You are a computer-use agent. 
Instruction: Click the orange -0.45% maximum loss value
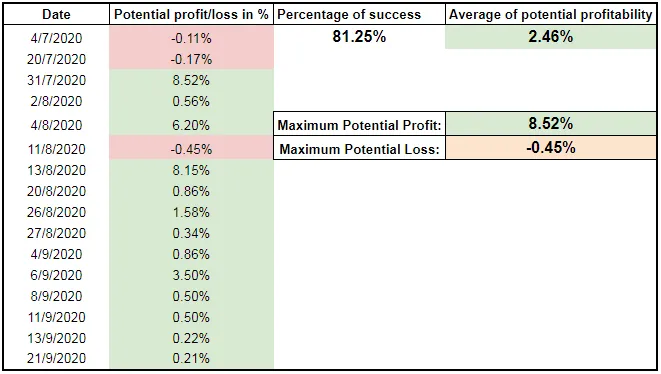551,148
